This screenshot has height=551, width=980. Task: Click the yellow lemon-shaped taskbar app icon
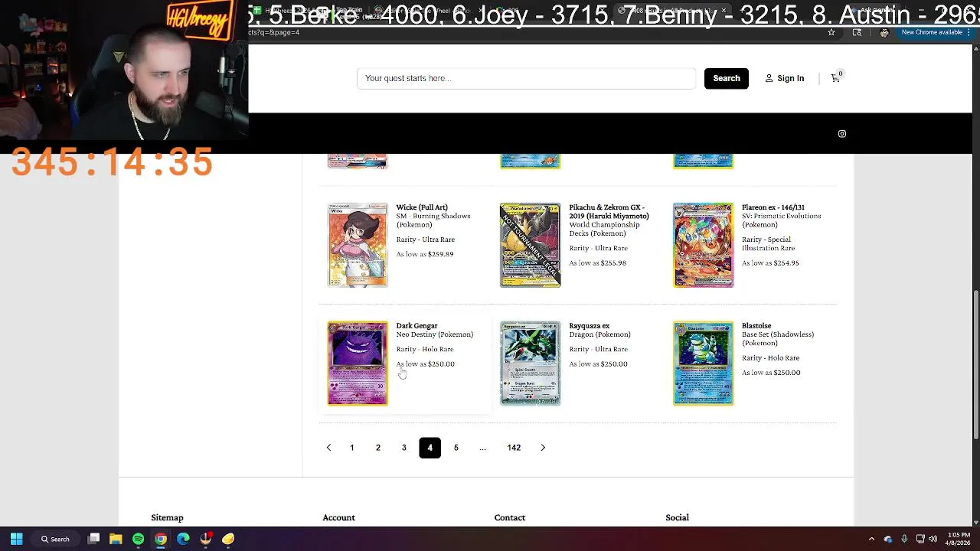(228, 539)
